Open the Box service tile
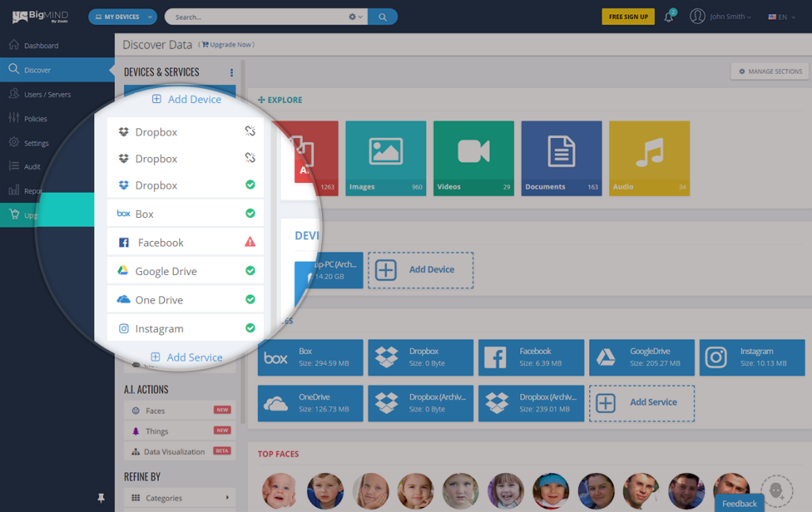The height and width of the screenshot is (512, 812). click(310, 357)
